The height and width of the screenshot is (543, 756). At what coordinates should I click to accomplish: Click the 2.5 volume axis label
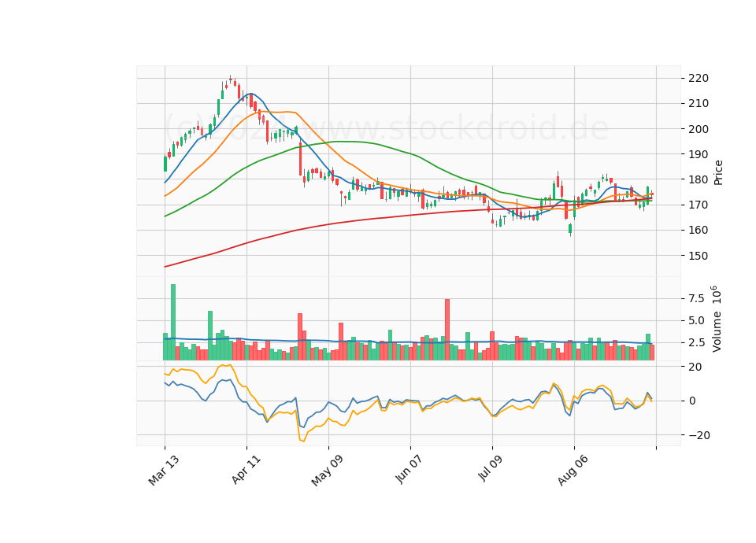[x=696, y=342]
